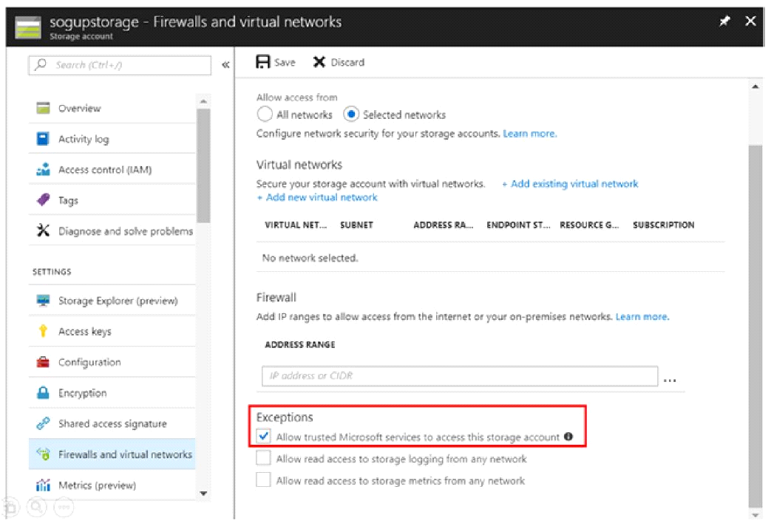Image resolution: width=771 pixels, height=532 pixels.
Task: Click the ADDRESS RA... column header
Action: [443, 225]
